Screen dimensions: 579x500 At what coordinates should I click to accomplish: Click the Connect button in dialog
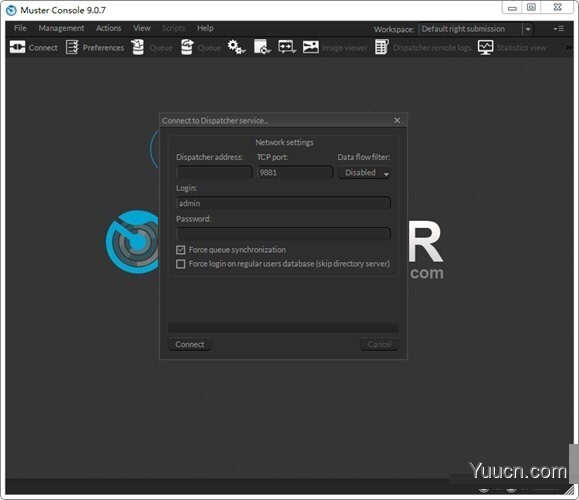click(189, 344)
